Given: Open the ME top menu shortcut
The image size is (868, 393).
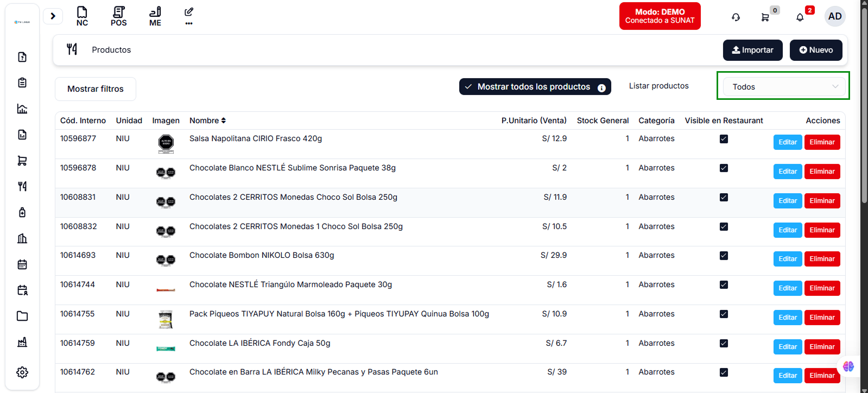Looking at the screenshot, I should point(155,16).
